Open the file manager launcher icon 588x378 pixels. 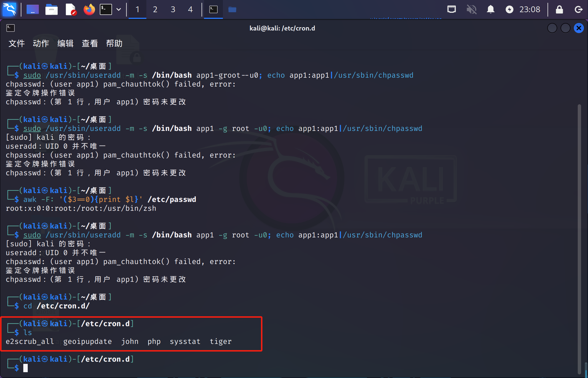tap(51, 9)
